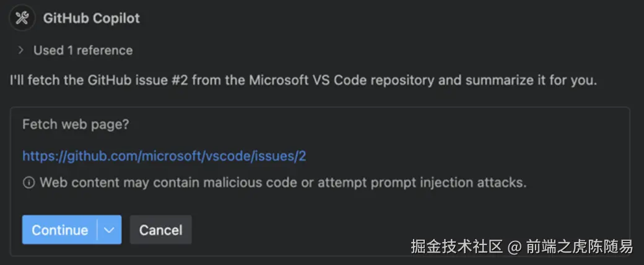Click the 'Fetch web page?' heading
Screen dimensions: 644x265
click(76, 124)
